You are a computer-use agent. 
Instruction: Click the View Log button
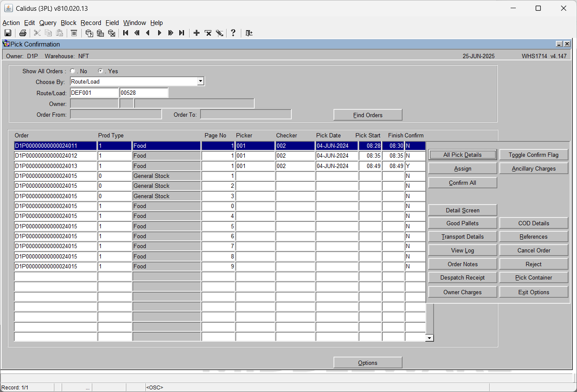tap(463, 250)
